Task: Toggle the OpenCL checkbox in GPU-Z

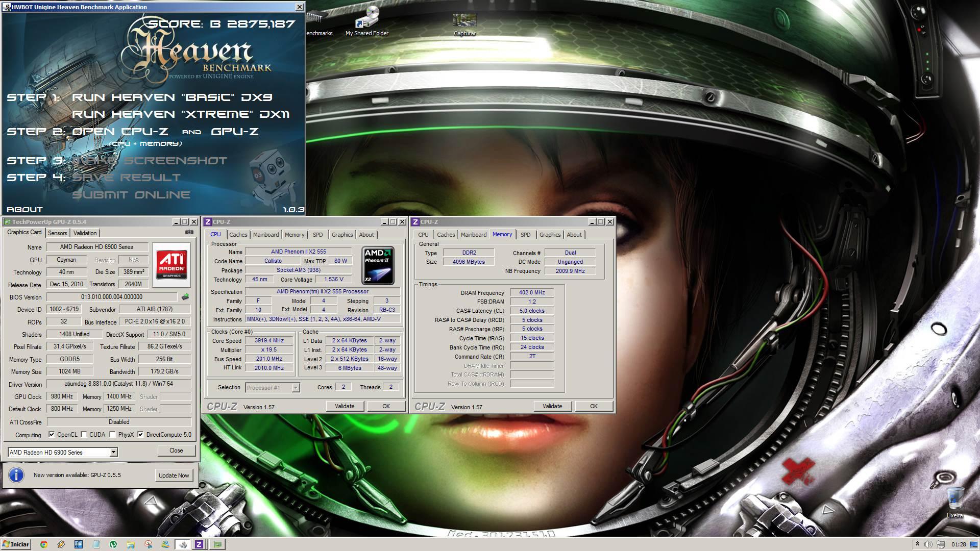Action: coord(52,435)
